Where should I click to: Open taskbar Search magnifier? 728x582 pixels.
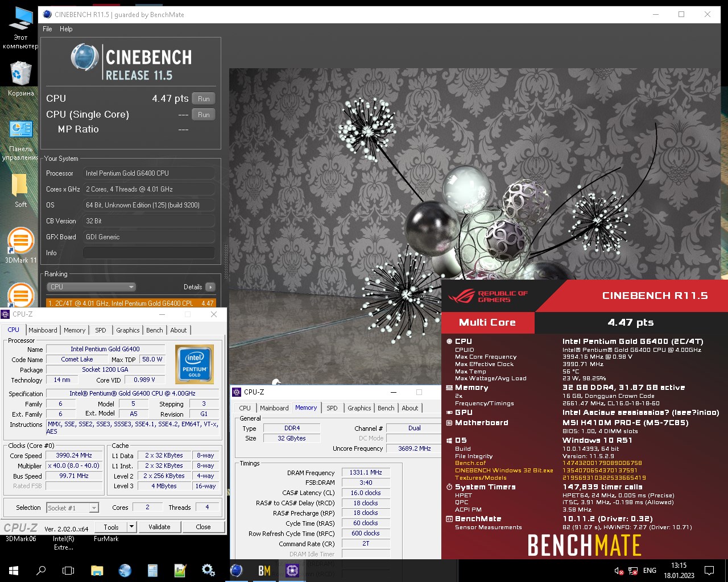(x=41, y=570)
